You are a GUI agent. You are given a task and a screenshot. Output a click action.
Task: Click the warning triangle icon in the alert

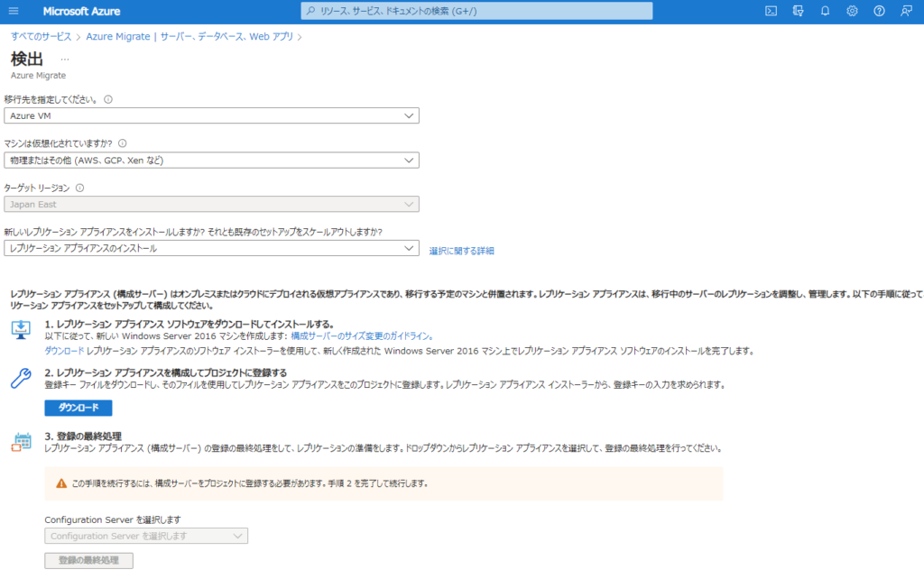pos(61,483)
